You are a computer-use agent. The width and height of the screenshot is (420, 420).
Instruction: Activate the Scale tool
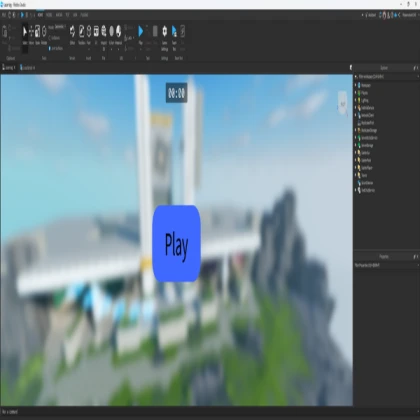[38, 35]
